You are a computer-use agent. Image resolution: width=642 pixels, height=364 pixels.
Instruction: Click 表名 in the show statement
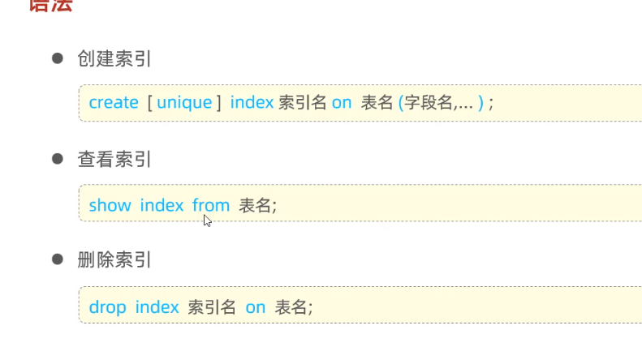[255, 205]
